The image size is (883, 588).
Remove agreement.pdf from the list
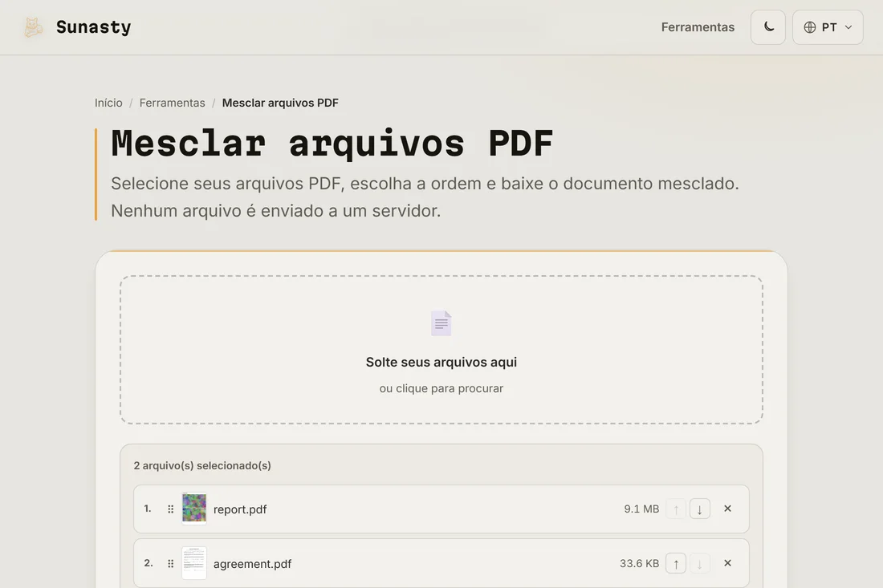(x=727, y=563)
